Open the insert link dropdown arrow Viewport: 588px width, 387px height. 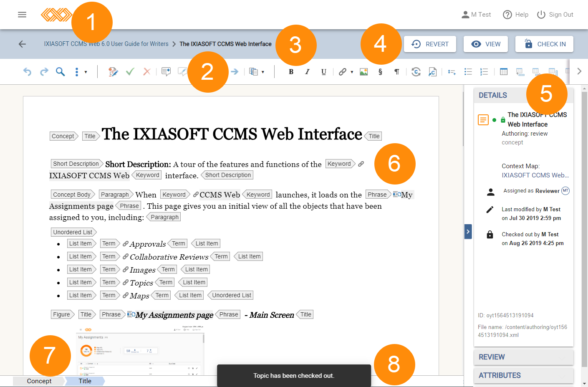coord(352,72)
